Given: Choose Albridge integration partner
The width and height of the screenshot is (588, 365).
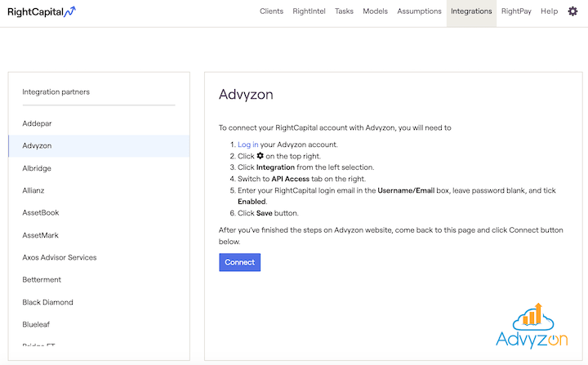Looking at the screenshot, I should pyautogui.click(x=99, y=168).
